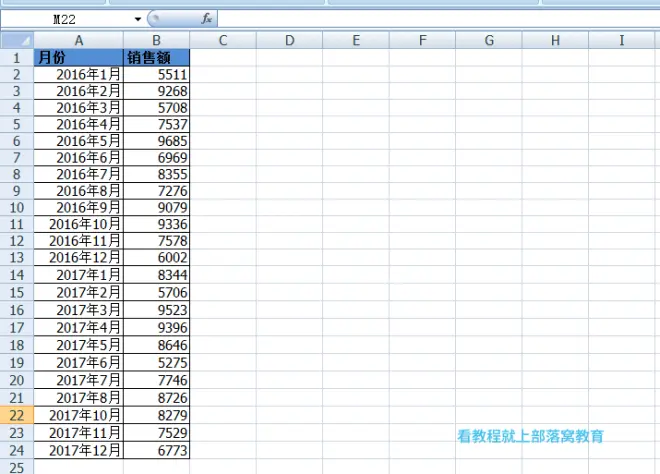Image resolution: width=660 pixels, height=474 pixels.
Task: Select cell with 2017年11月
Action: tap(79, 433)
